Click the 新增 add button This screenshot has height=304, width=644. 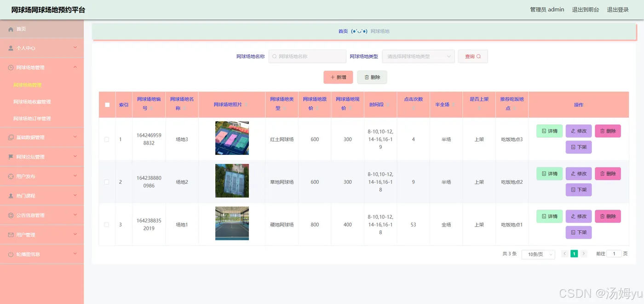(x=338, y=77)
